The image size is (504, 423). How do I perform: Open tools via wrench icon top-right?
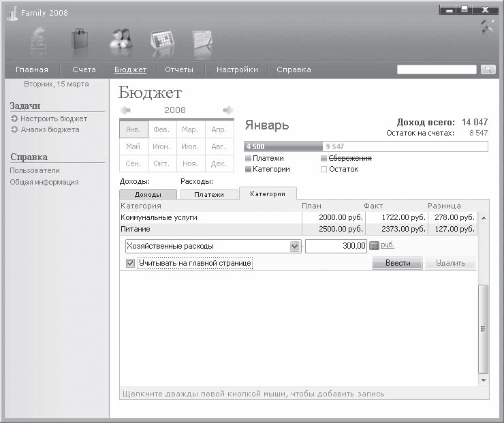pos(488,27)
